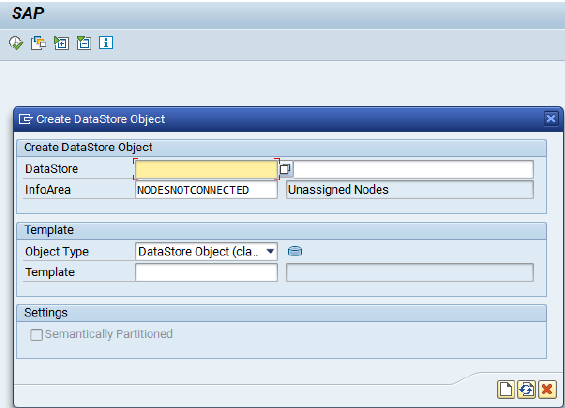Focus the yellow DataStore name field
The image size is (565, 408).
pyautogui.click(x=206, y=169)
